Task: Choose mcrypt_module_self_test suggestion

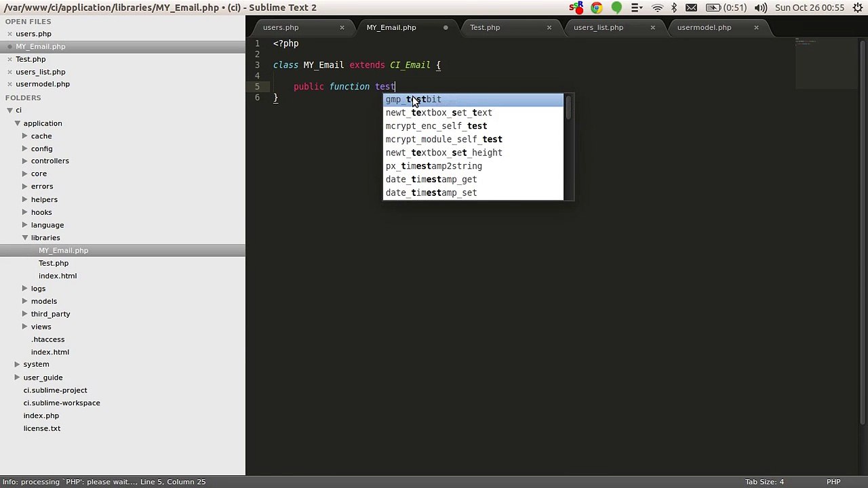Action: point(473,140)
